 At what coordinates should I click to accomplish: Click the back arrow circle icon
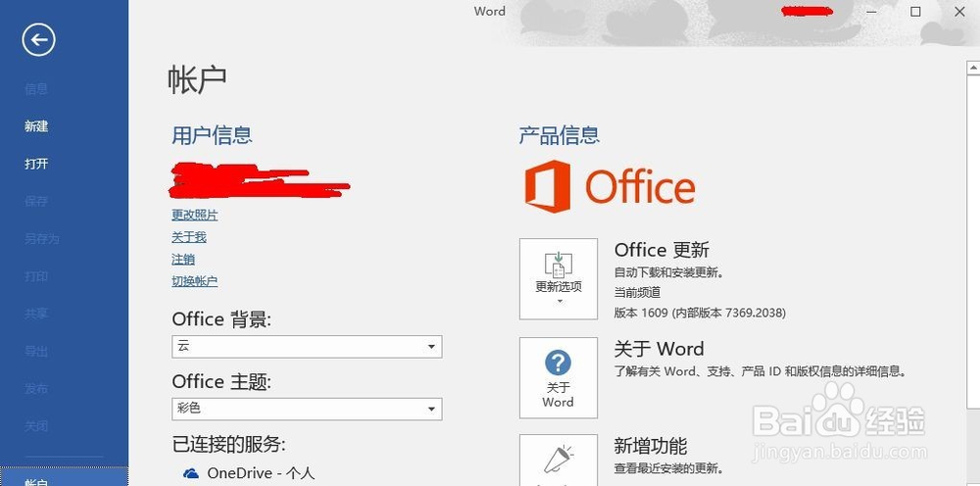click(x=39, y=40)
